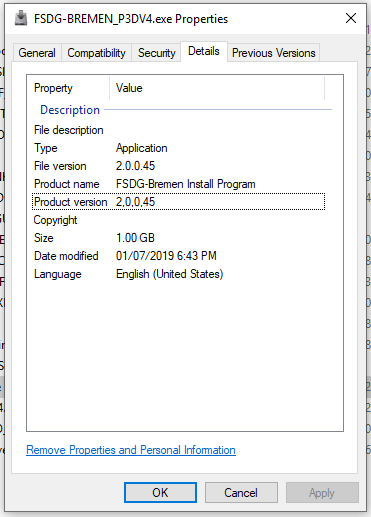This screenshot has width=371, height=517.
Task: Select the Copyright row
Action: point(178,220)
